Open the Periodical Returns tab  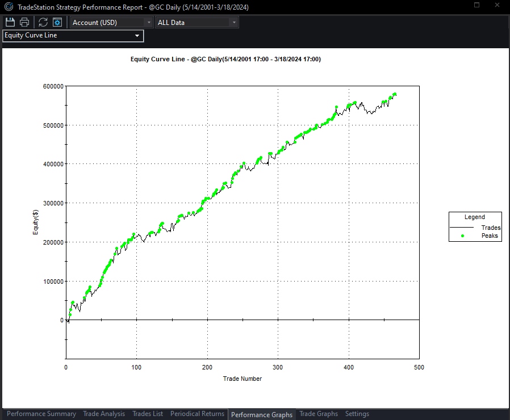click(197, 414)
